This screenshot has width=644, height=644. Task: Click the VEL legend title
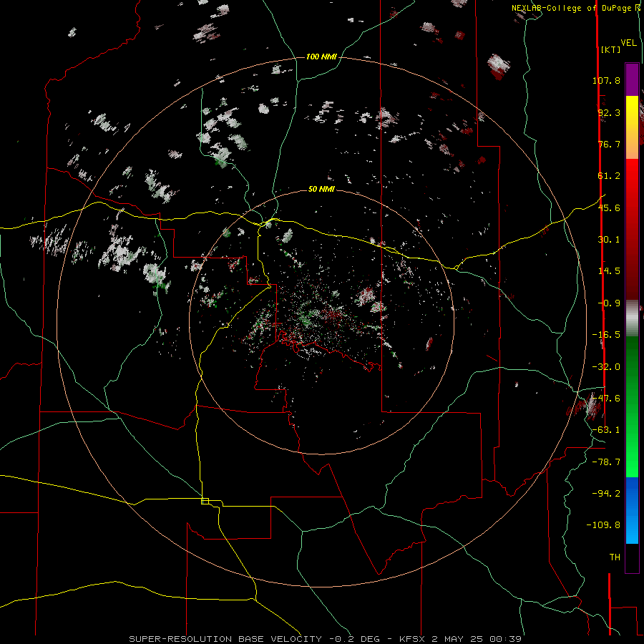click(x=628, y=43)
